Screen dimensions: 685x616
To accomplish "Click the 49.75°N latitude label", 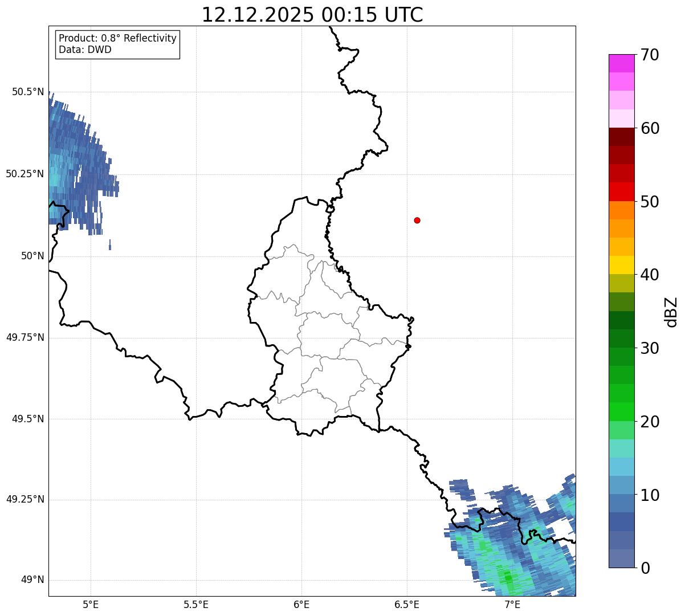I will pyautogui.click(x=25, y=337).
